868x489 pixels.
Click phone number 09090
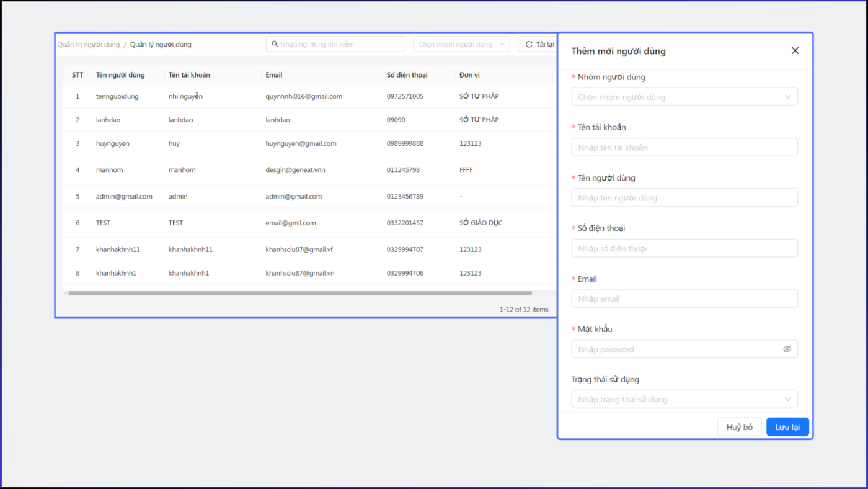(396, 120)
